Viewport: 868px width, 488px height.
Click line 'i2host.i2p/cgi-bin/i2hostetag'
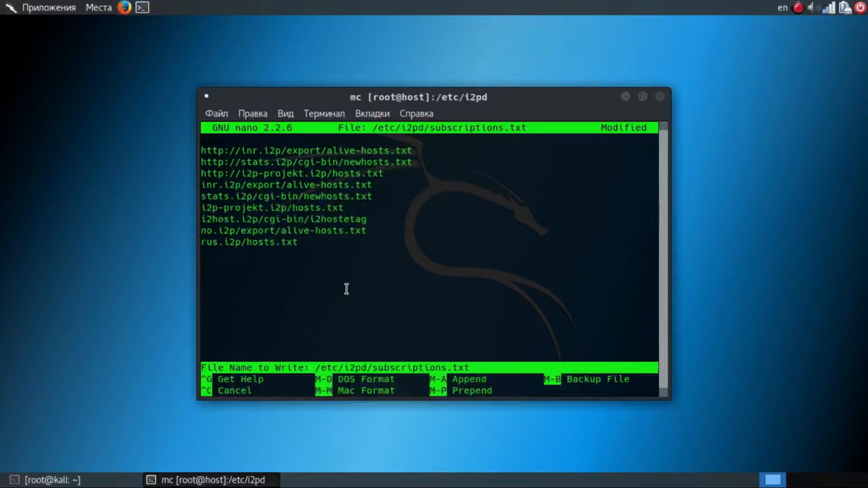[284, 219]
